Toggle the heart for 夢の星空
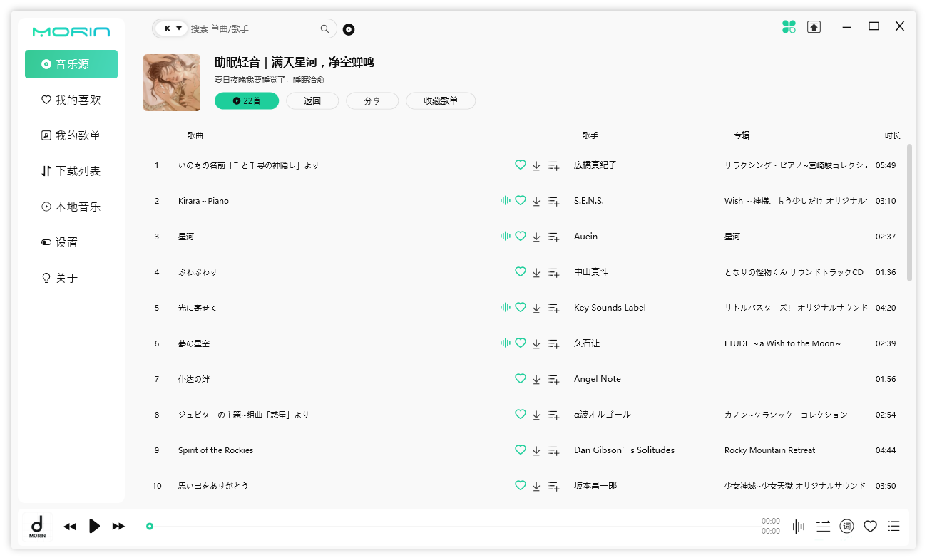Image resolution: width=927 pixels, height=560 pixels. coord(520,343)
